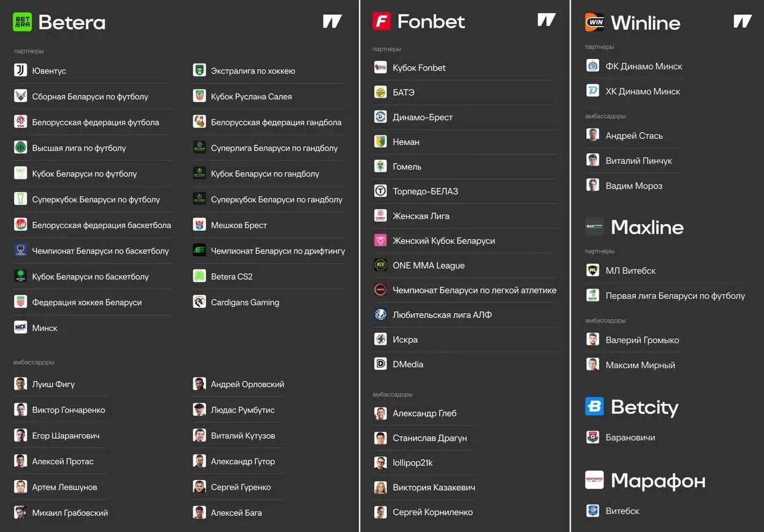Click the text 'Алексей Бага'
The image size is (764, 532).
click(x=236, y=512)
